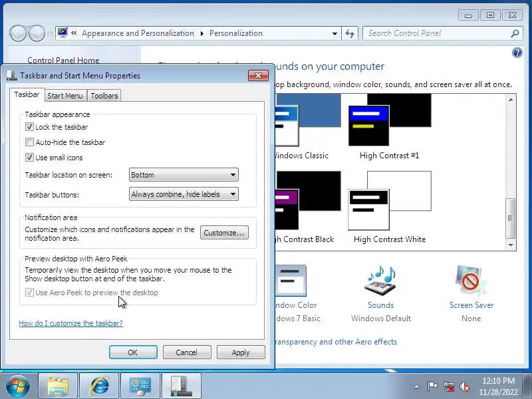Click the muted volume tray icon
Screen dimensions: 532x399
pos(465,386)
